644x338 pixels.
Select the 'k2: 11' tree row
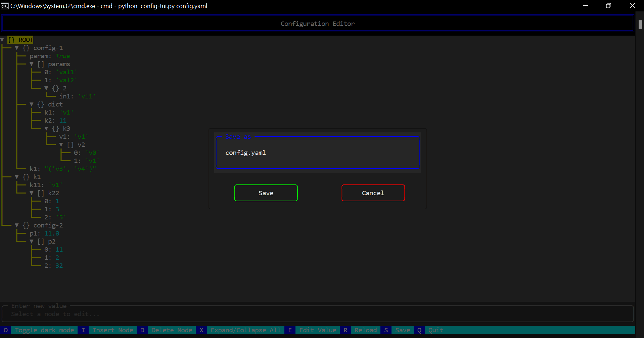[x=55, y=121]
